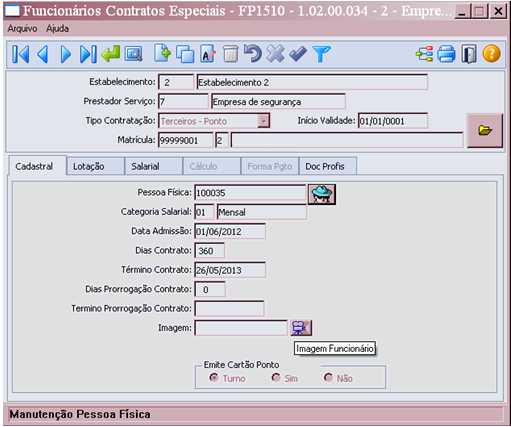Expand the Tipo Contratação dropdown

point(263,121)
